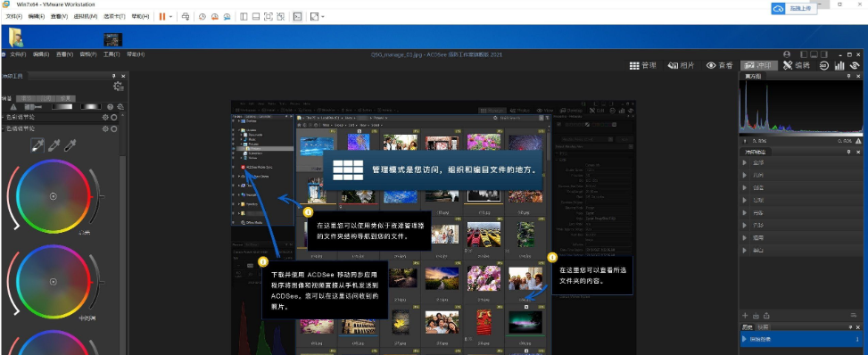Open the VMware snapshot manager
The height and width of the screenshot is (355, 868).
[x=227, y=17]
